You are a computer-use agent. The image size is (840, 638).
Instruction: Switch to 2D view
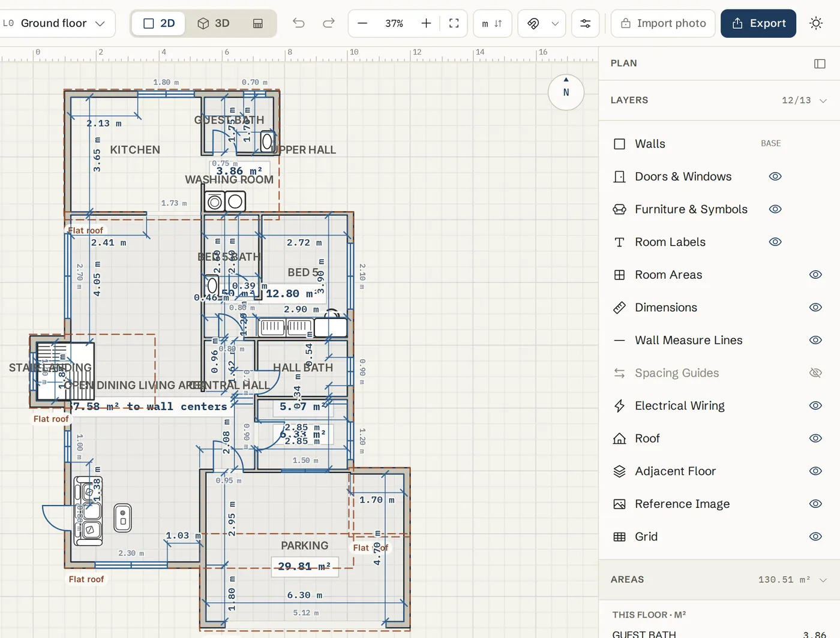pos(159,23)
